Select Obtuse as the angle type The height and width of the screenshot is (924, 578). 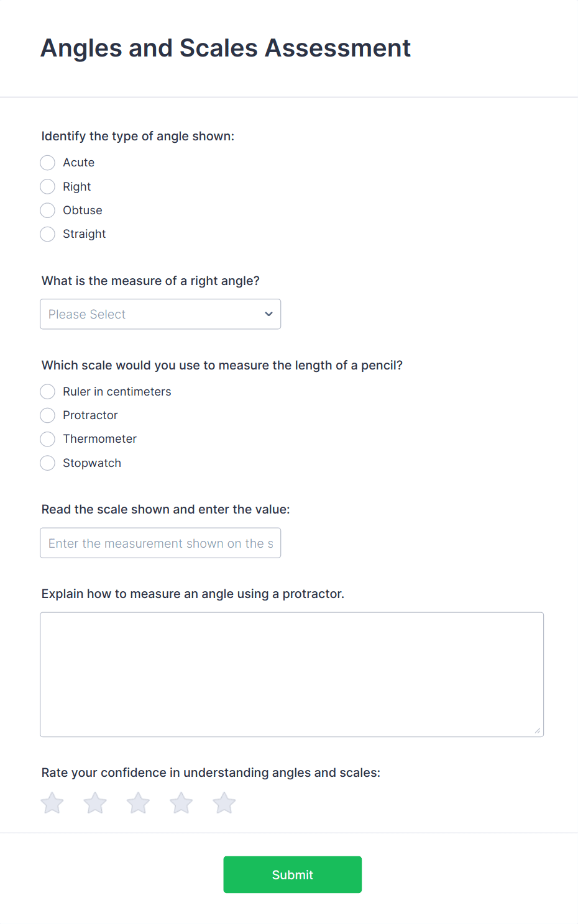[x=47, y=210]
